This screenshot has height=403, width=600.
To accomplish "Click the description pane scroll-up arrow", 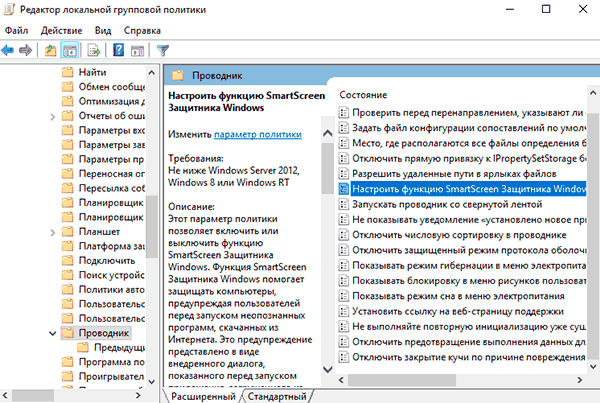I will pyautogui.click(x=328, y=133).
